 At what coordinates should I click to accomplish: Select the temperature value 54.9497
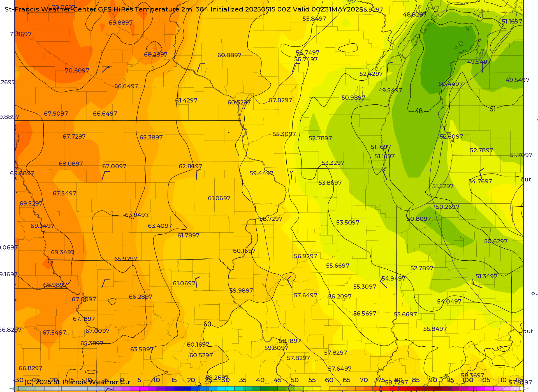coord(393,279)
